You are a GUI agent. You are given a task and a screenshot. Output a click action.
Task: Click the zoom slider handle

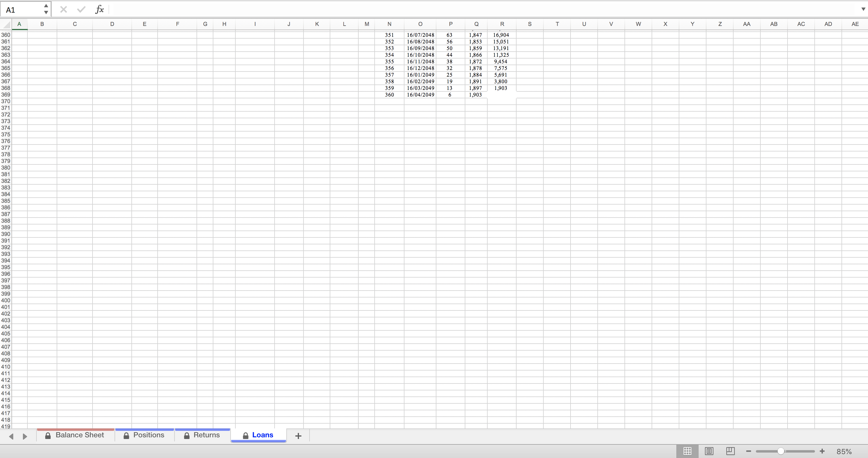click(x=781, y=451)
